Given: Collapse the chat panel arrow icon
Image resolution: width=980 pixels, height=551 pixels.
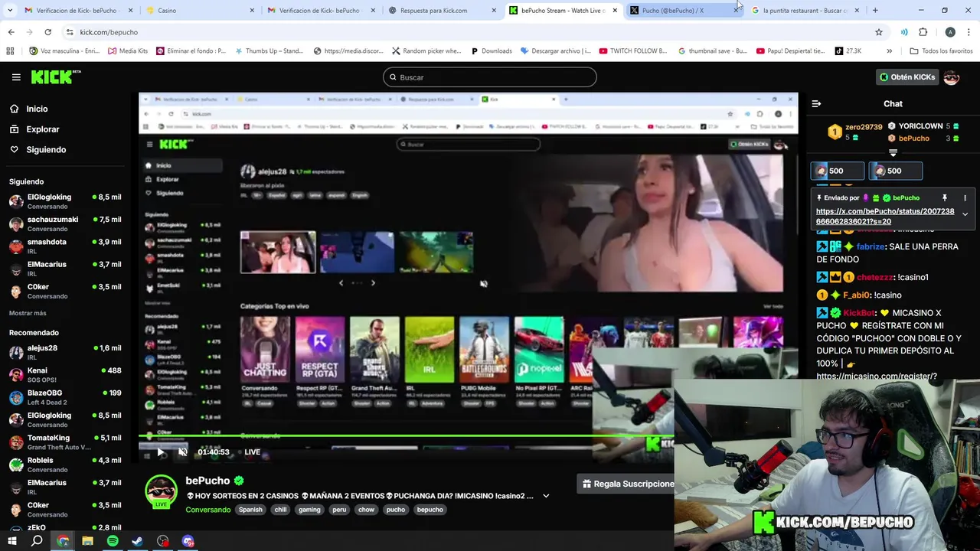Looking at the screenshot, I should click(x=816, y=103).
